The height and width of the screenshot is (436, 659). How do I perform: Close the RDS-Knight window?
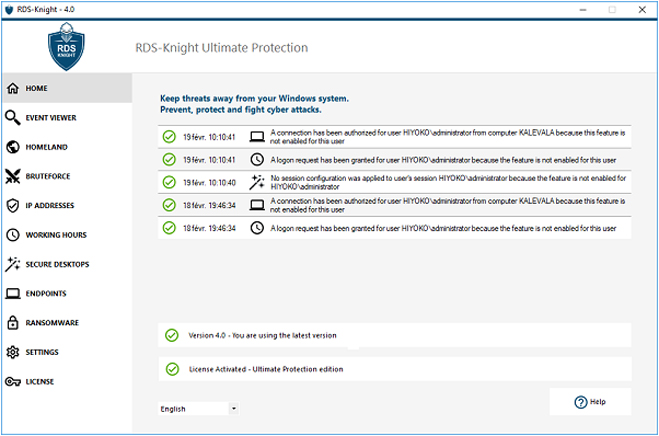coord(642,9)
